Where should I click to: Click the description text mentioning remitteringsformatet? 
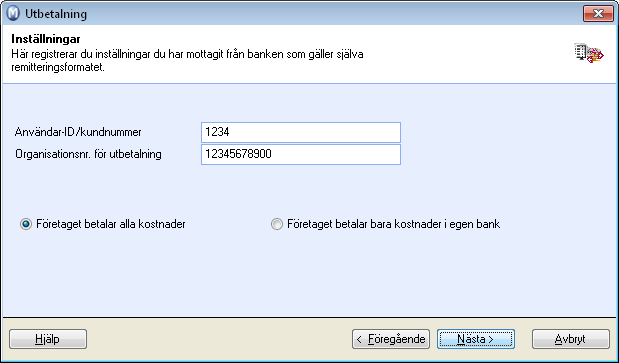coord(187,60)
